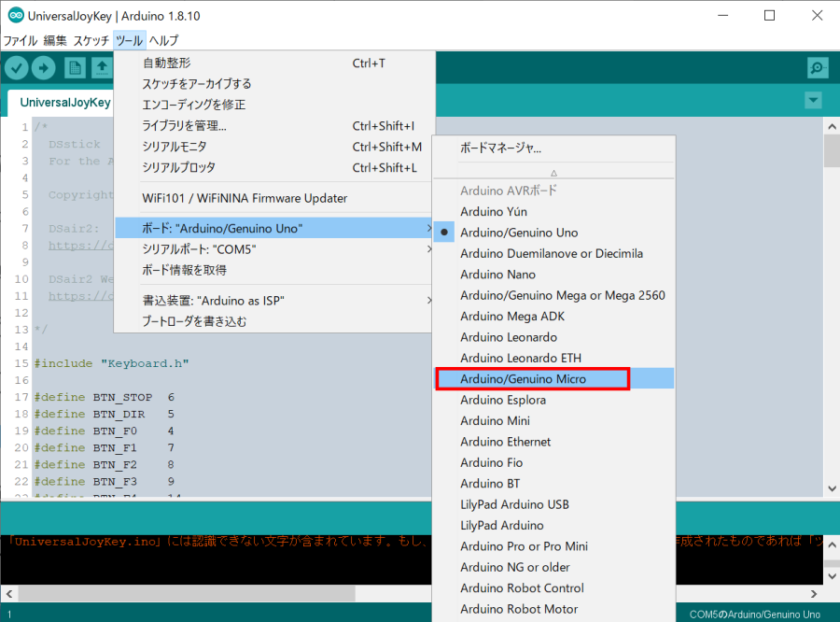Click editor scrollbar up arrow

coord(832,126)
